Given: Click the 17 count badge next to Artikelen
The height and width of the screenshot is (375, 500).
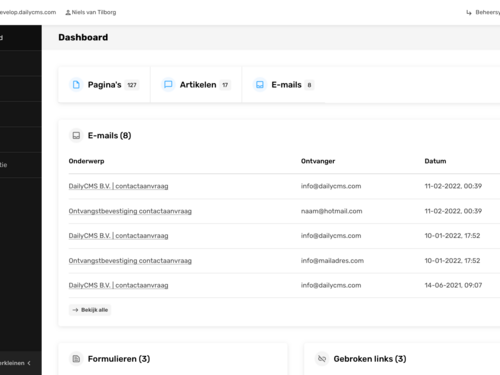Looking at the screenshot, I should (225, 85).
